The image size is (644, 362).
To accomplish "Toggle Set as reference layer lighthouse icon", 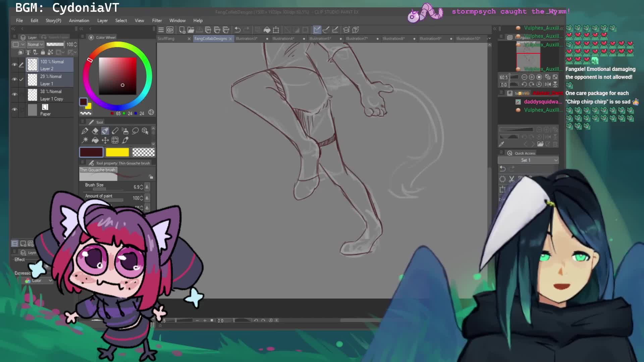I will pyautogui.click(x=28, y=52).
